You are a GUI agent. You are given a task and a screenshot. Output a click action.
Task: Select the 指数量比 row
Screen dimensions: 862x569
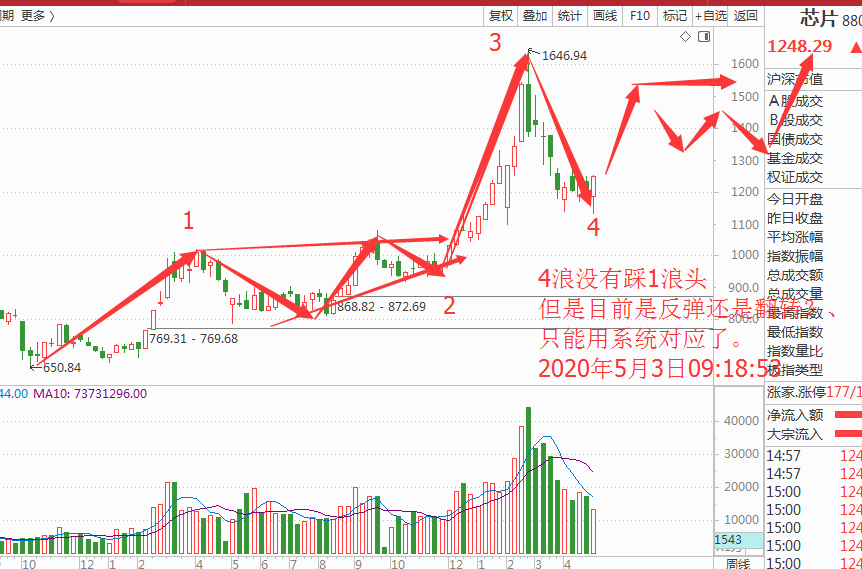795,351
